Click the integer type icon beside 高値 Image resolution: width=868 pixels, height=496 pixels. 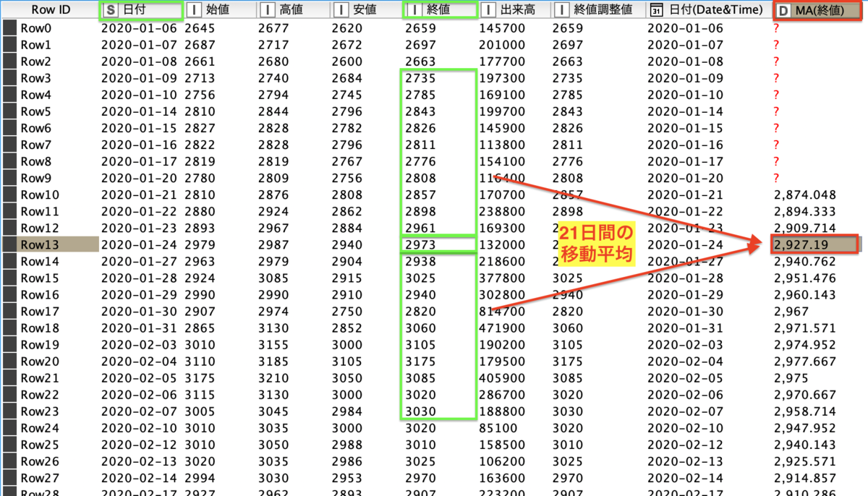coord(267,10)
